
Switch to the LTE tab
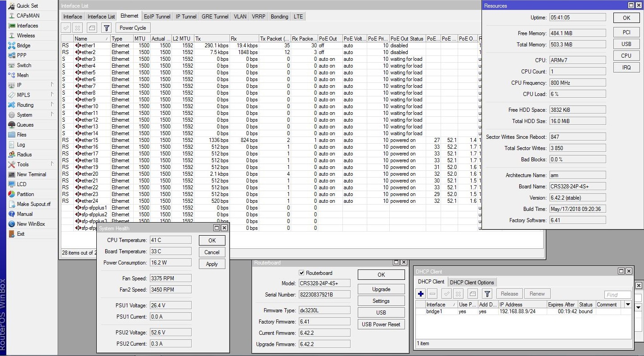[x=298, y=17]
